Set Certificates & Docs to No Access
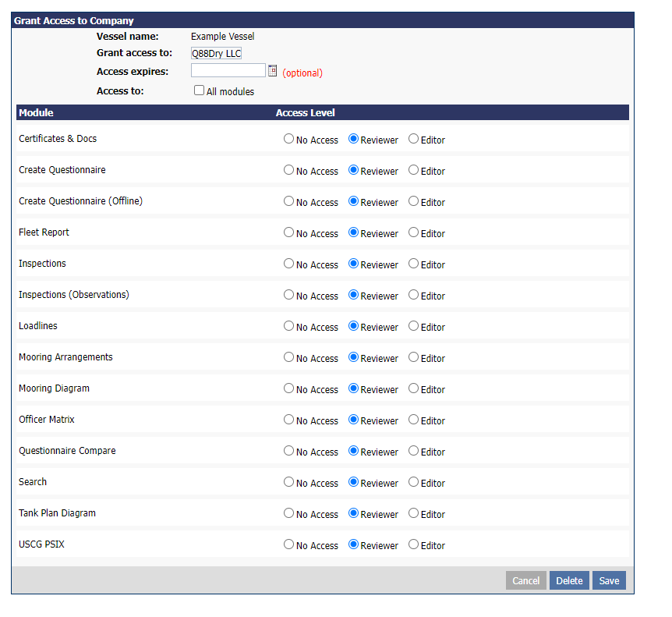Viewport: 672px width, 617px height. (288, 139)
